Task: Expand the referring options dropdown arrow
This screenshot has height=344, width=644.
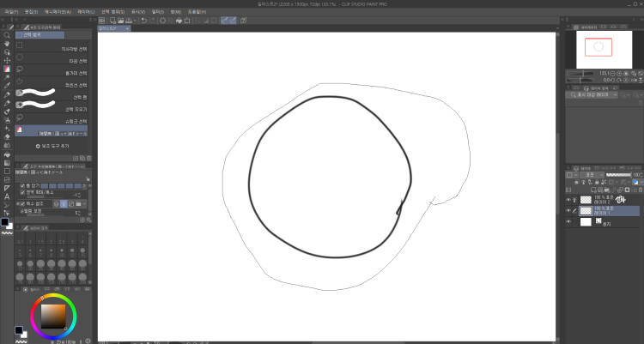Action: pos(85,203)
